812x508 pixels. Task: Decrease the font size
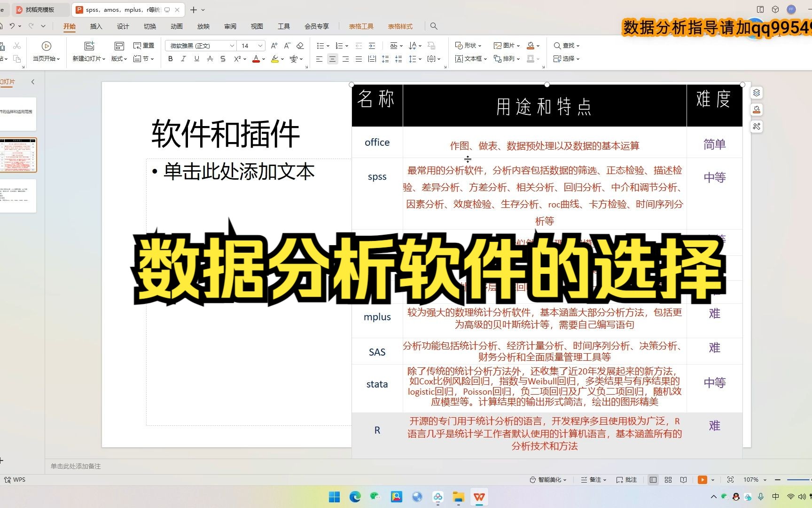pyautogui.click(x=287, y=46)
